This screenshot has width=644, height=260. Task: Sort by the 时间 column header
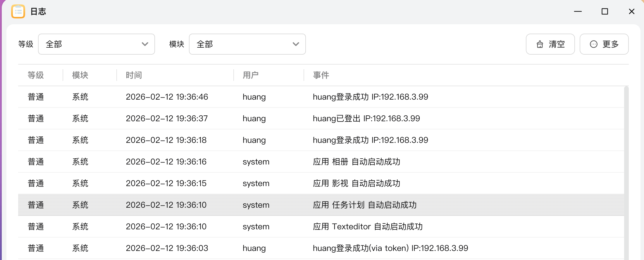(x=134, y=75)
